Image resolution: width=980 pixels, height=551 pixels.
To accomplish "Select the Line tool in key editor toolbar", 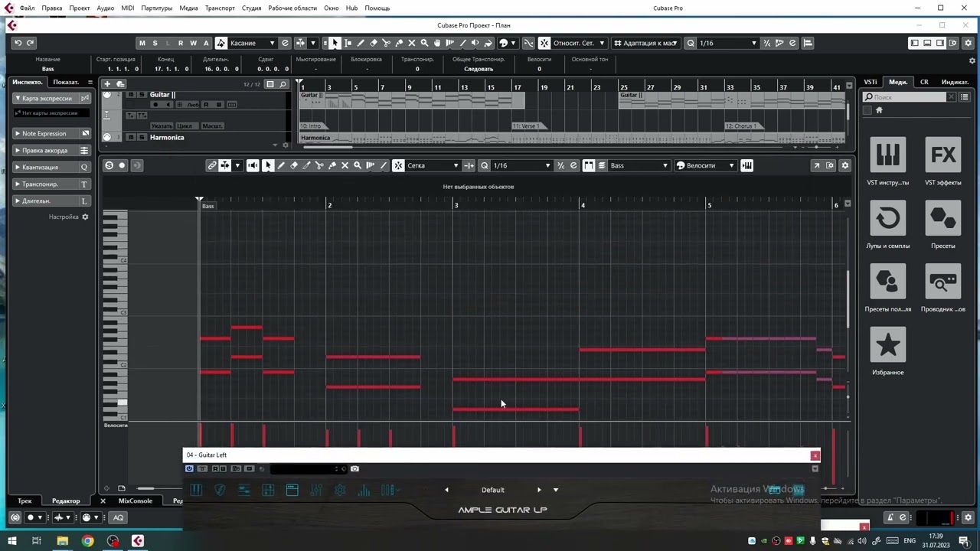I will tap(383, 165).
